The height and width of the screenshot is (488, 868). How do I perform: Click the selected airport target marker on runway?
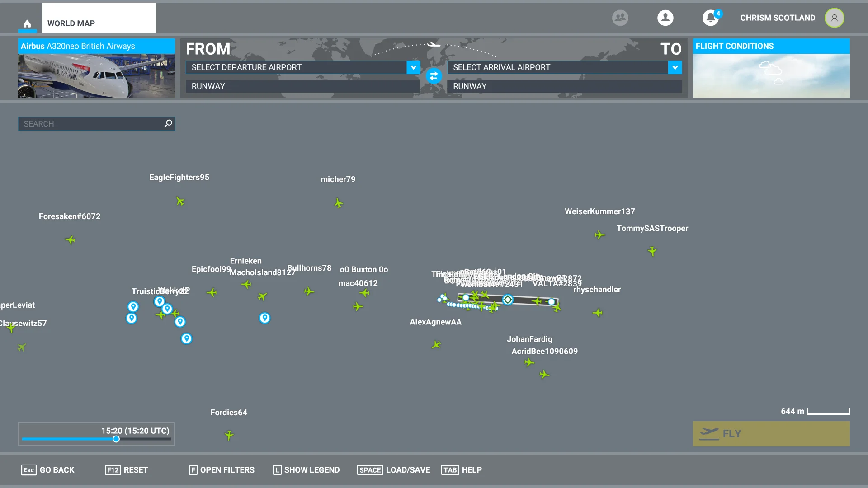tap(508, 300)
